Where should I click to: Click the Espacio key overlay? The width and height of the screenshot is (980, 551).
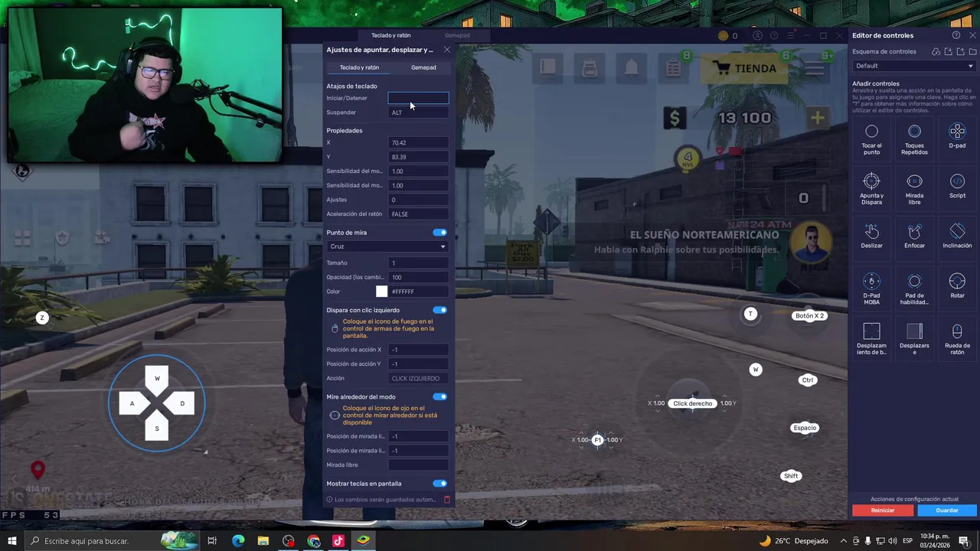pos(805,428)
